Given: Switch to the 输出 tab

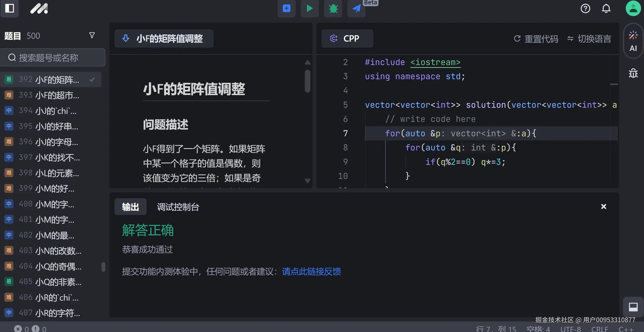Looking at the screenshot, I should (130, 207).
